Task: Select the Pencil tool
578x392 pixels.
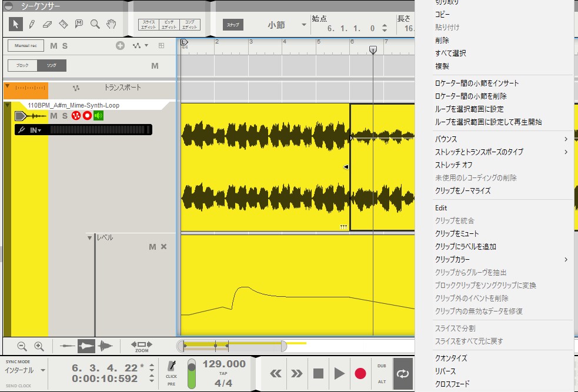Action: point(32,24)
